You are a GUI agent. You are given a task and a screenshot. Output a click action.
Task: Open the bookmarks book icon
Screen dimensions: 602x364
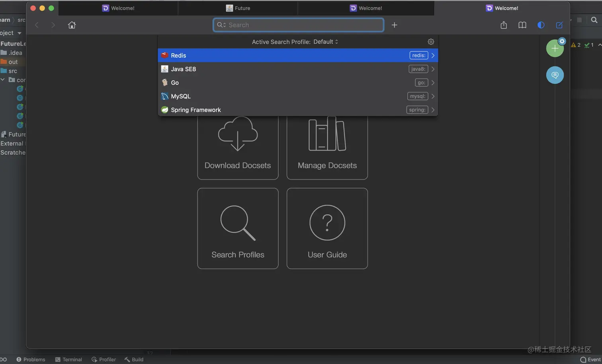click(522, 25)
